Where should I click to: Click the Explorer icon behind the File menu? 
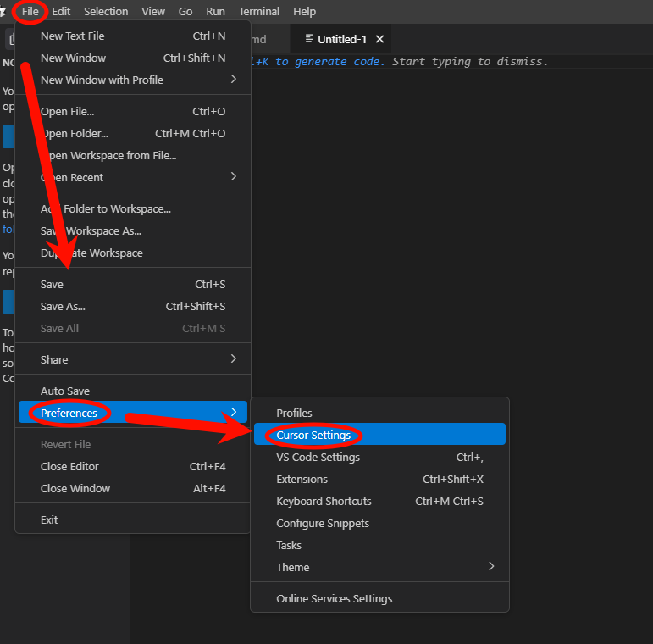(x=9, y=39)
